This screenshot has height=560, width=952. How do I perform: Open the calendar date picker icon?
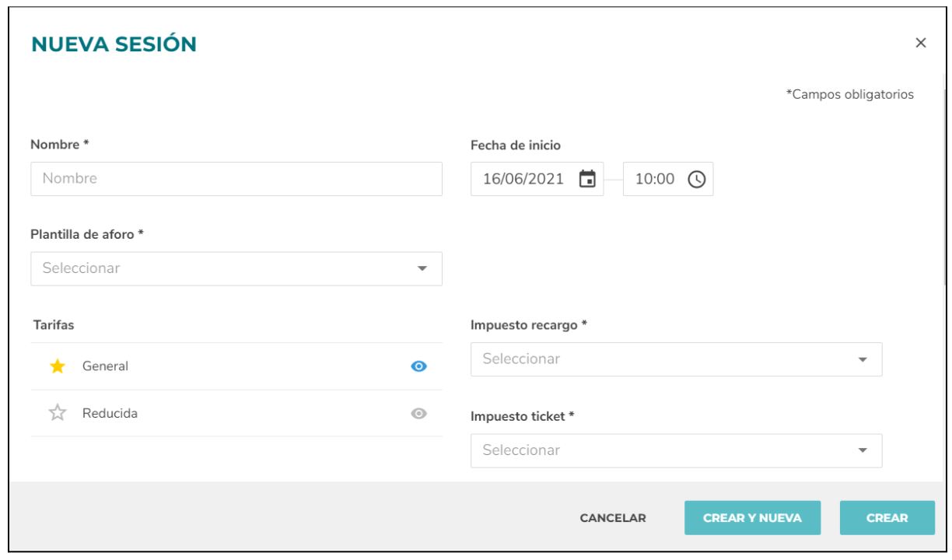(588, 179)
